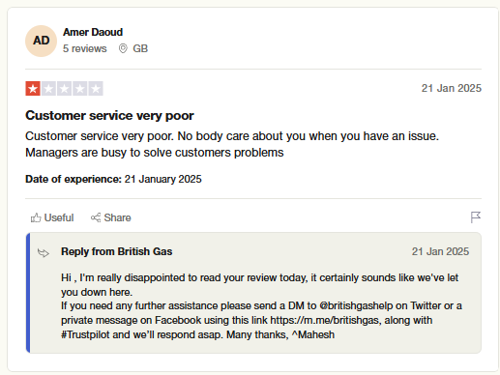This screenshot has width=500, height=375.
Task: Click the 'Date of experience' line
Action: coord(113,179)
